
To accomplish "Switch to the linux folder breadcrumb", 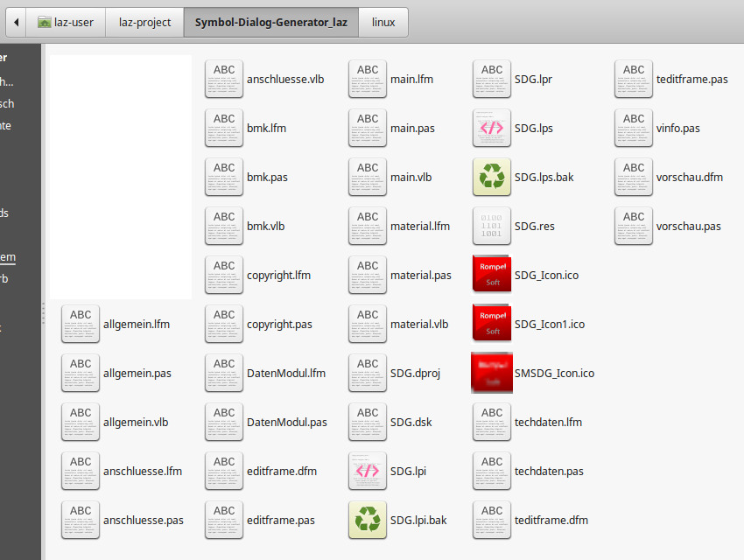I will pos(383,22).
